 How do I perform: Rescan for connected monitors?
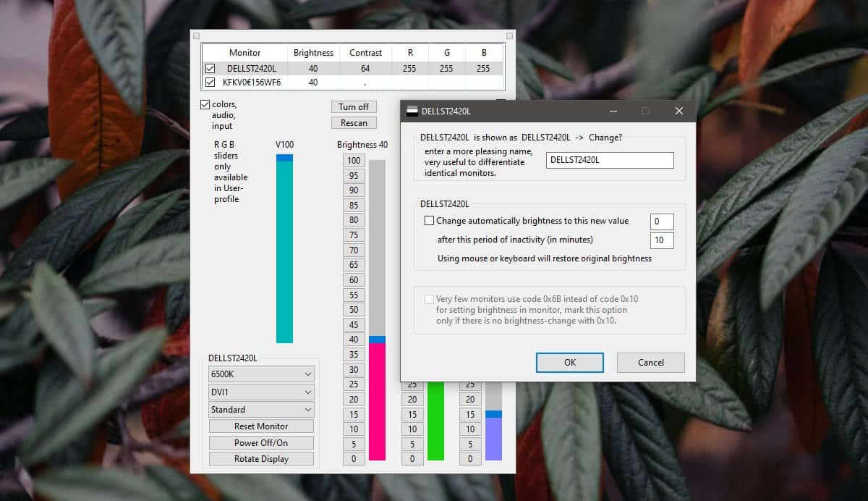353,122
